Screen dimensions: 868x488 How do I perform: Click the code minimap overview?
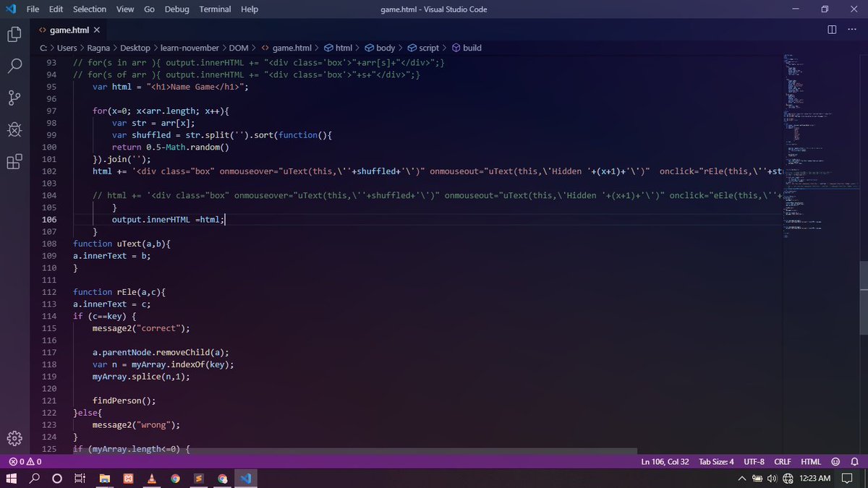[820, 145]
